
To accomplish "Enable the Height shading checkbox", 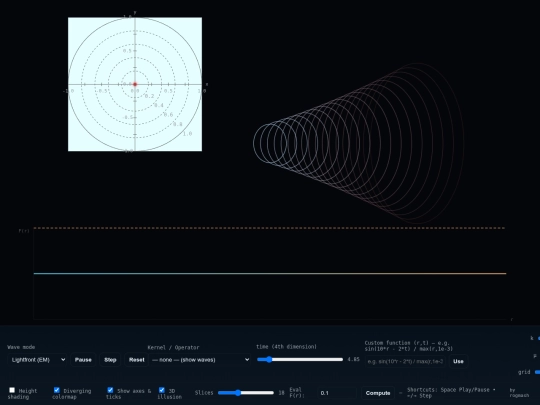I will [12, 390].
